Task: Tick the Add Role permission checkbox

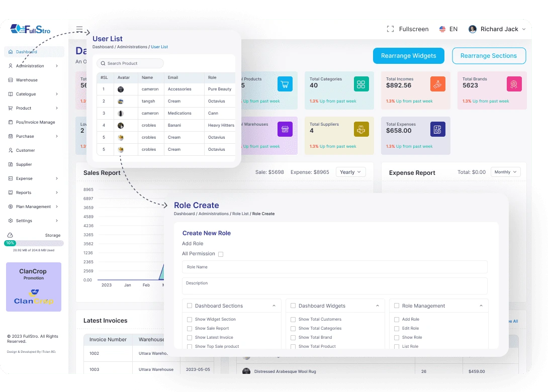Action: [397, 320]
